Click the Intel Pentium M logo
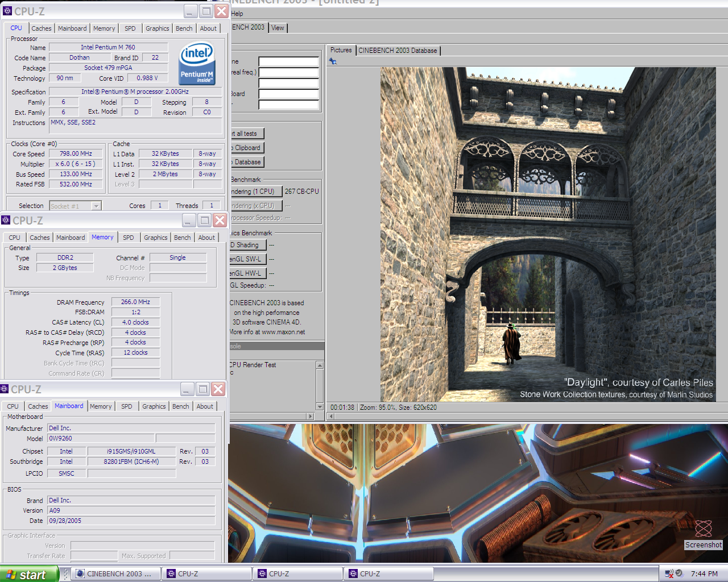This screenshot has height=582, width=728. click(x=197, y=63)
